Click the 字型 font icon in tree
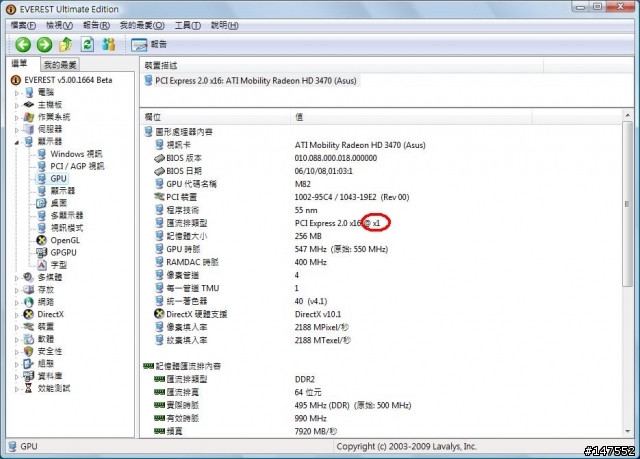The height and width of the screenshot is (459, 640). (42, 265)
